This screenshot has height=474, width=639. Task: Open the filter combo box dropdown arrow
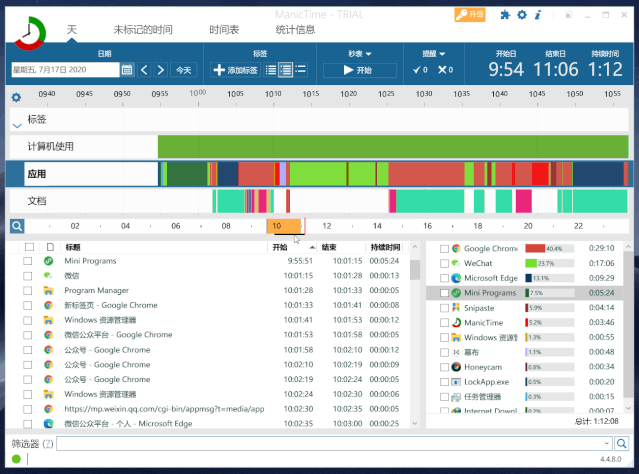coord(606,443)
